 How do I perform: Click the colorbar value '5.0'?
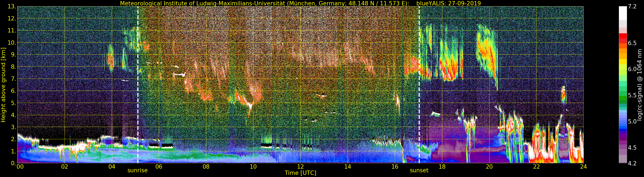(632, 121)
